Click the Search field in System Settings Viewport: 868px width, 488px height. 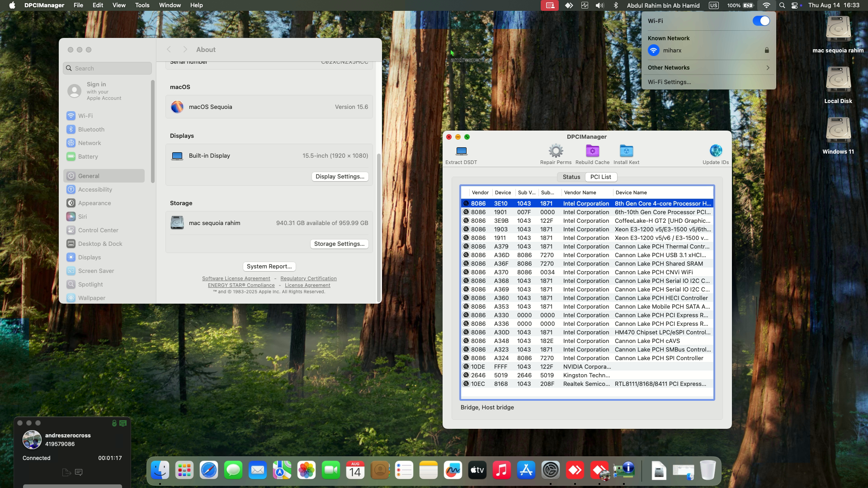click(x=107, y=68)
